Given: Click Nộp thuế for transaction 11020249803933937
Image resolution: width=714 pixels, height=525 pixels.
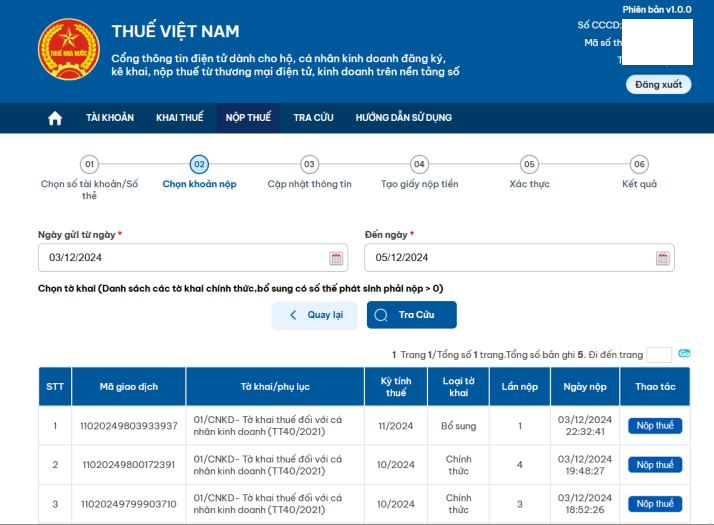Looking at the screenshot, I should (x=655, y=426).
